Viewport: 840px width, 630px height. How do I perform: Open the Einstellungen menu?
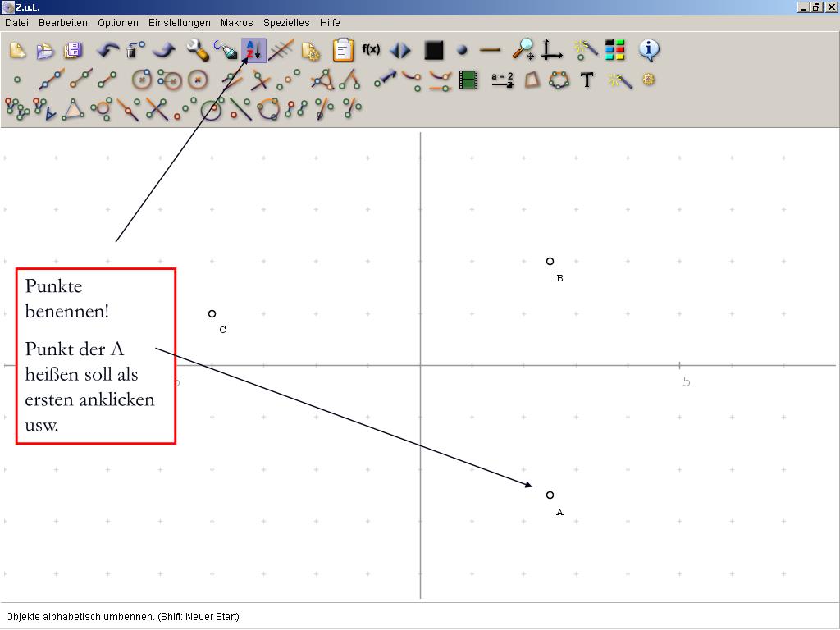coord(180,22)
